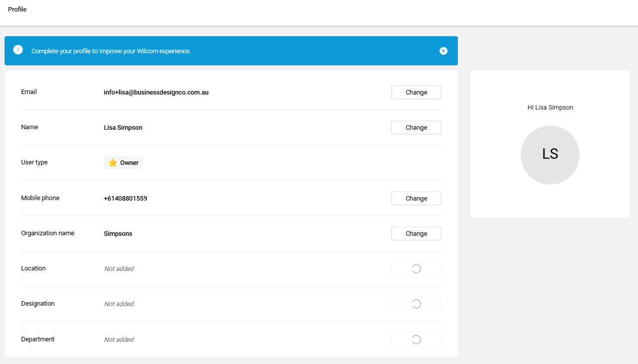
Task: Click Not added in Department row
Action: 119,340
